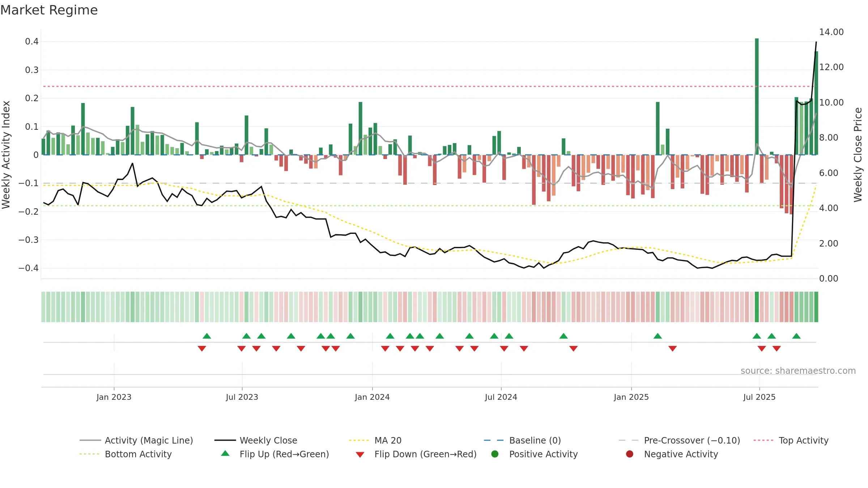This screenshot has height=488, width=868.
Task: Toggle the MA 20 legend entry
Action: [x=375, y=440]
